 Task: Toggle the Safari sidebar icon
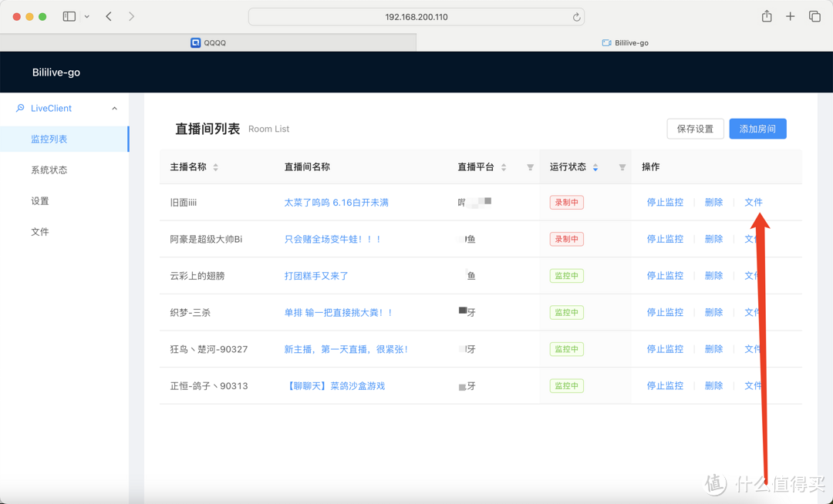69,16
